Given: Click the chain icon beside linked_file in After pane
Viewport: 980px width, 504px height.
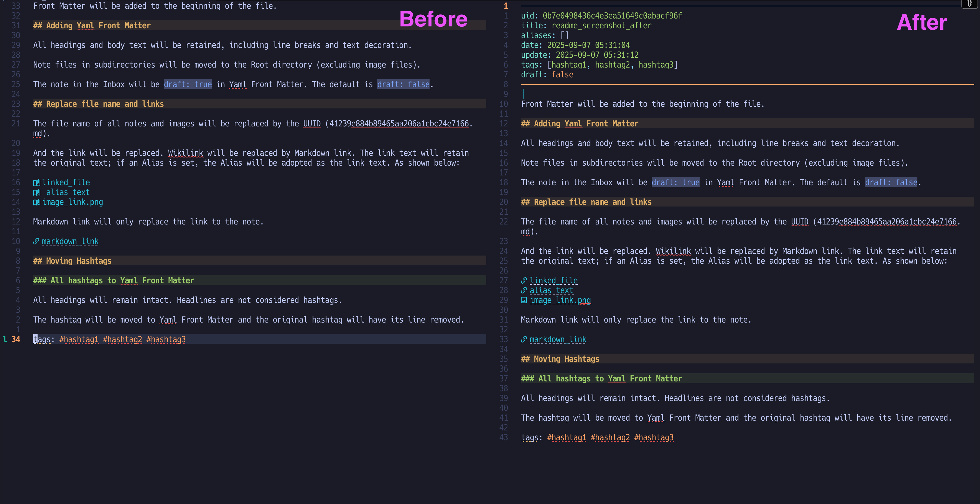Looking at the screenshot, I should [524, 281].
